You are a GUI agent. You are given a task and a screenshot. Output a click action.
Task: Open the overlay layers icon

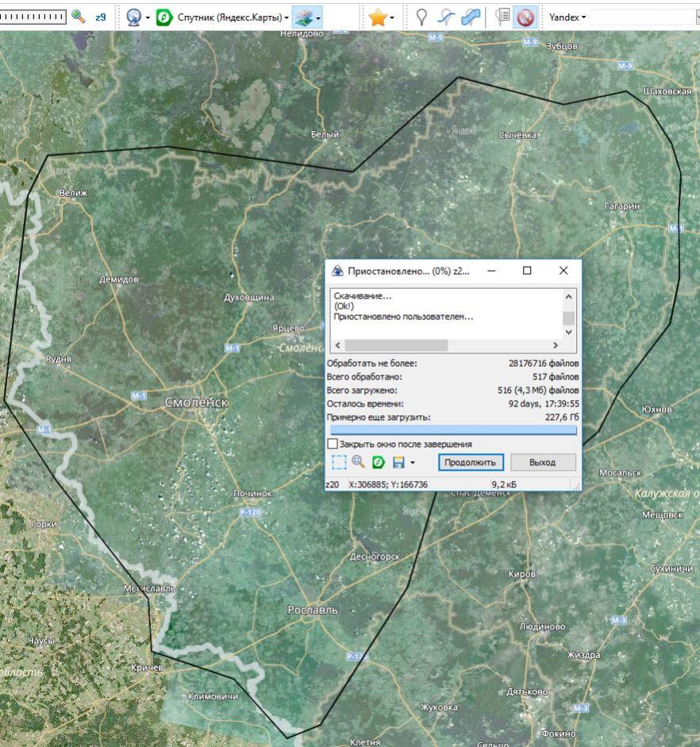click(x=302, y=17)
